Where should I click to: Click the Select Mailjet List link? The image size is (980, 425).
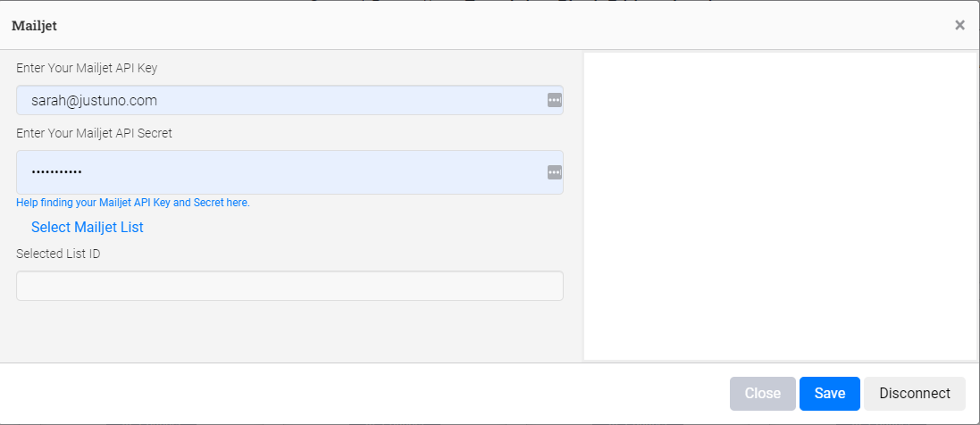click(x=88, y=227)
